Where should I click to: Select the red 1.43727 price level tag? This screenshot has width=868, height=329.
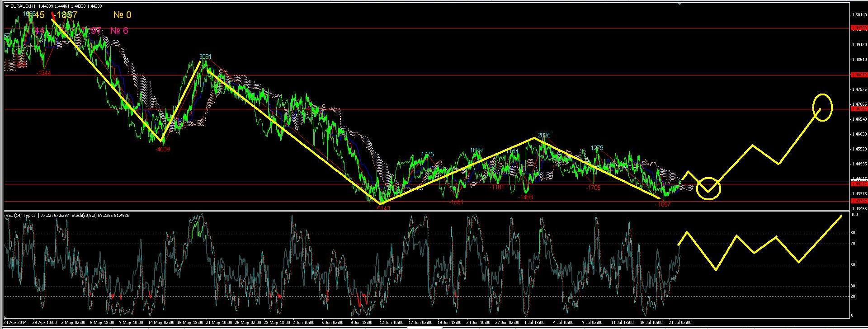point(859,201)
